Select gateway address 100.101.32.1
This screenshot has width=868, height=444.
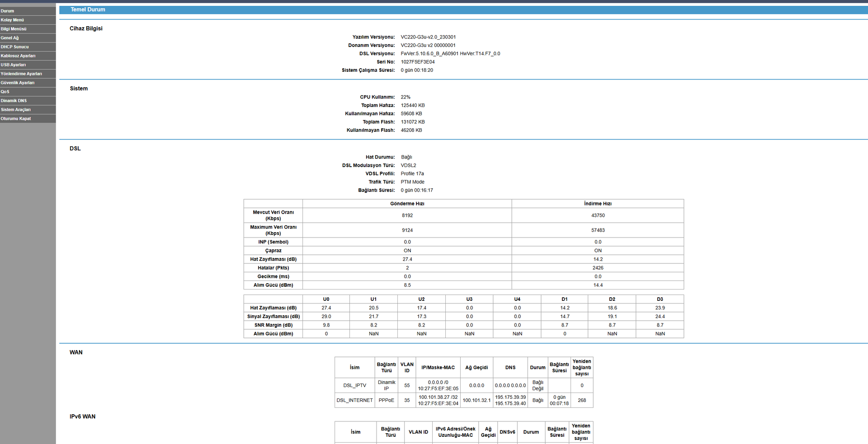click(x=476, y=400)
